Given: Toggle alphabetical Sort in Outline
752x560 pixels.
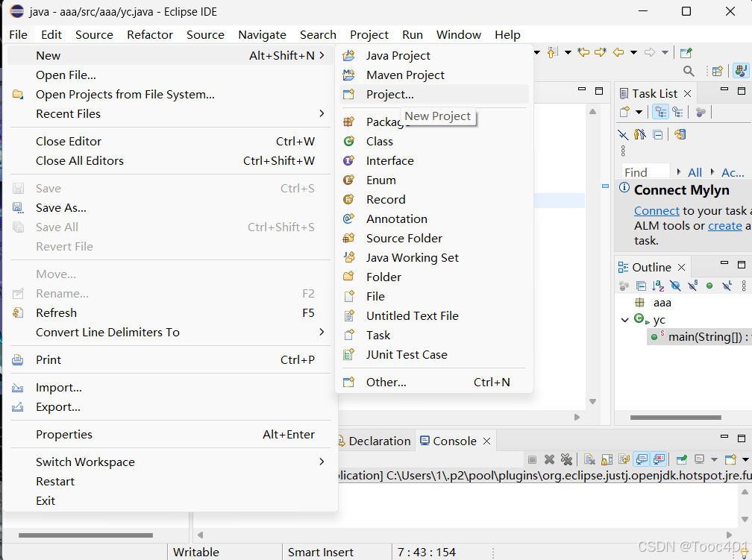Looking at the screenshot, I should pyautogui.click(x=658, y=286).
